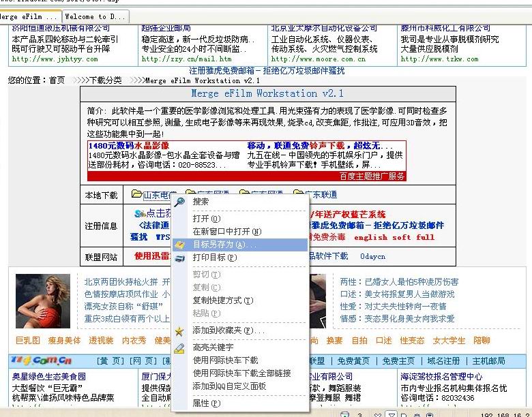532x417 pixels.
Task: Click the highlighter icon beside 高亮关键字
Action: [x=179, y=348]
